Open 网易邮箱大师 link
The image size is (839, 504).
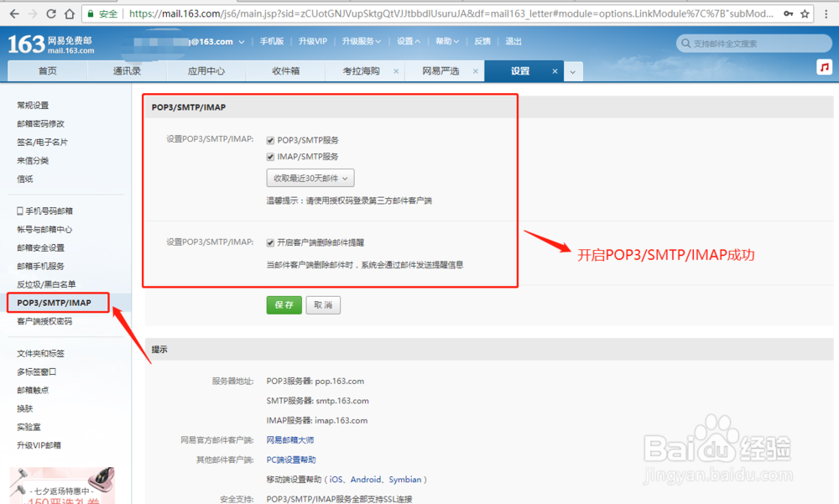pos(290,440)
